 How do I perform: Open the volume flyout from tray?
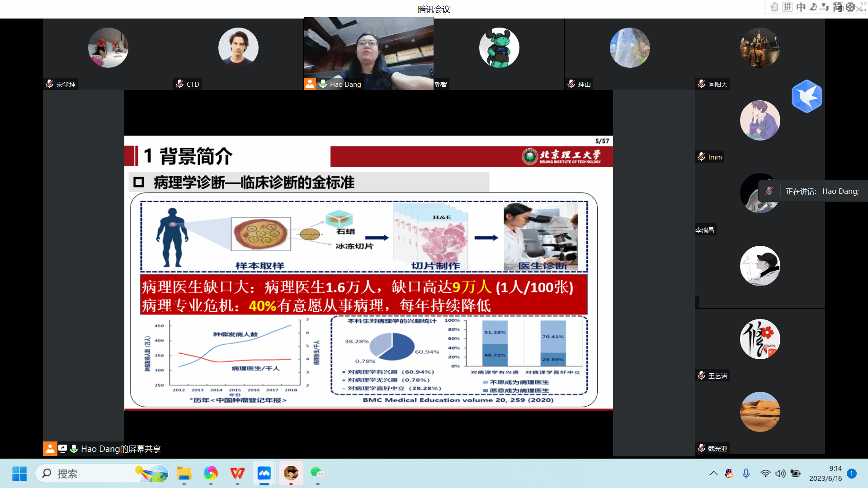[x=780, y=473]
